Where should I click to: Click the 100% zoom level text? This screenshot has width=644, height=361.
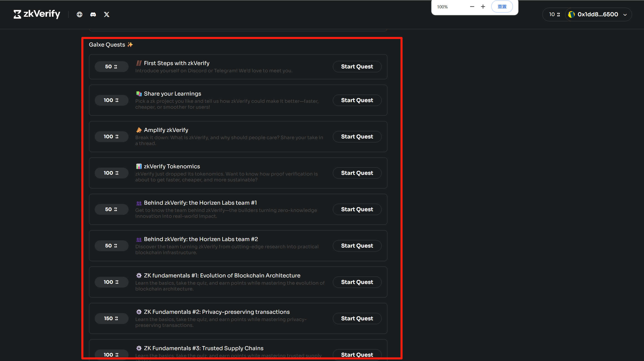coord(442,7)
